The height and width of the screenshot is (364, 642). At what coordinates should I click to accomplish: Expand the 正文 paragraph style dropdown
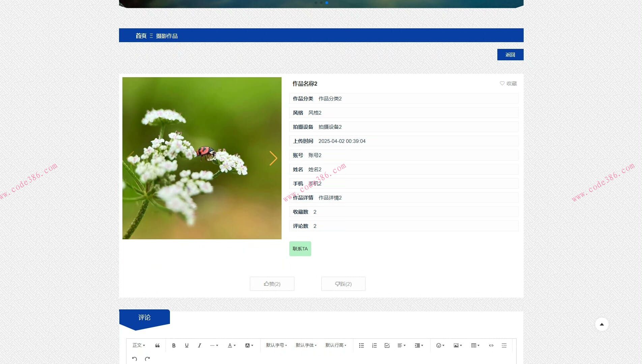tap(139, 345)
